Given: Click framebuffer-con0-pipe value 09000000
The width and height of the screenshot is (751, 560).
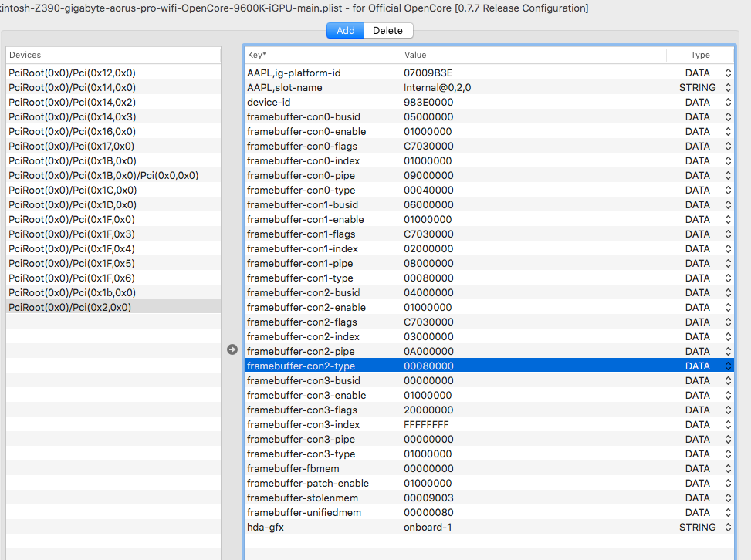Looking at the screenshot, I should coord(428,175).
